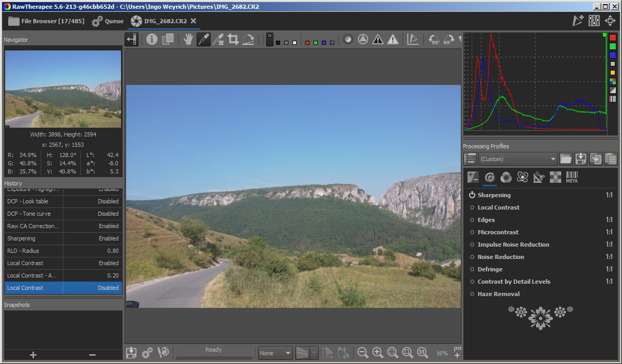The width and height of the screenshot is (622, 364).
Task: Toggle the red channel in histogram
Action: [x=613, y=38]
